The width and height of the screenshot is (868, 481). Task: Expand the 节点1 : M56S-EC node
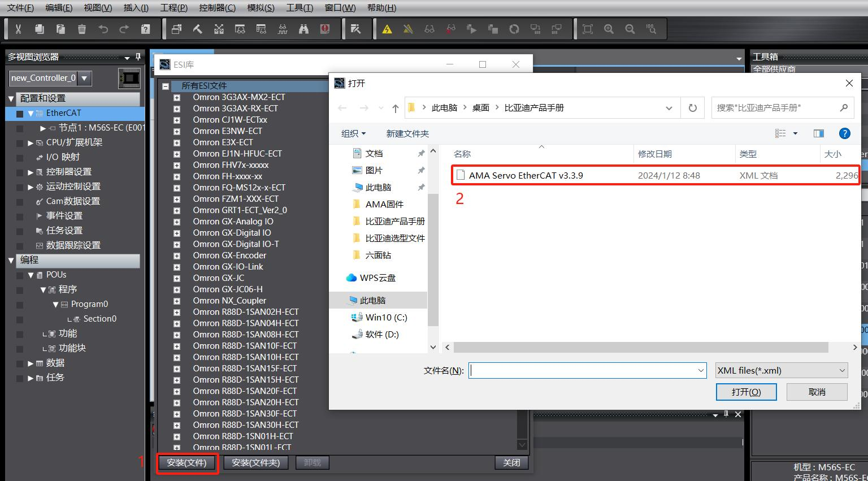coord(43,128)
